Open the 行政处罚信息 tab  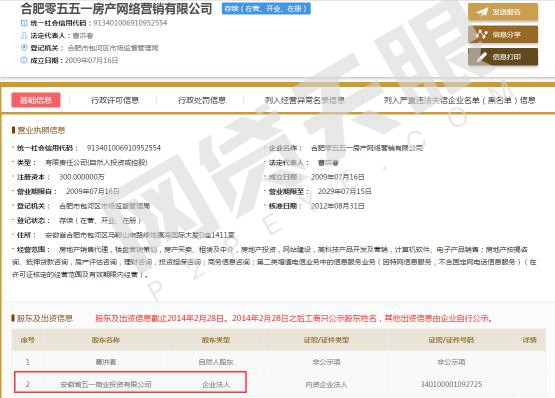pos(202,100)
